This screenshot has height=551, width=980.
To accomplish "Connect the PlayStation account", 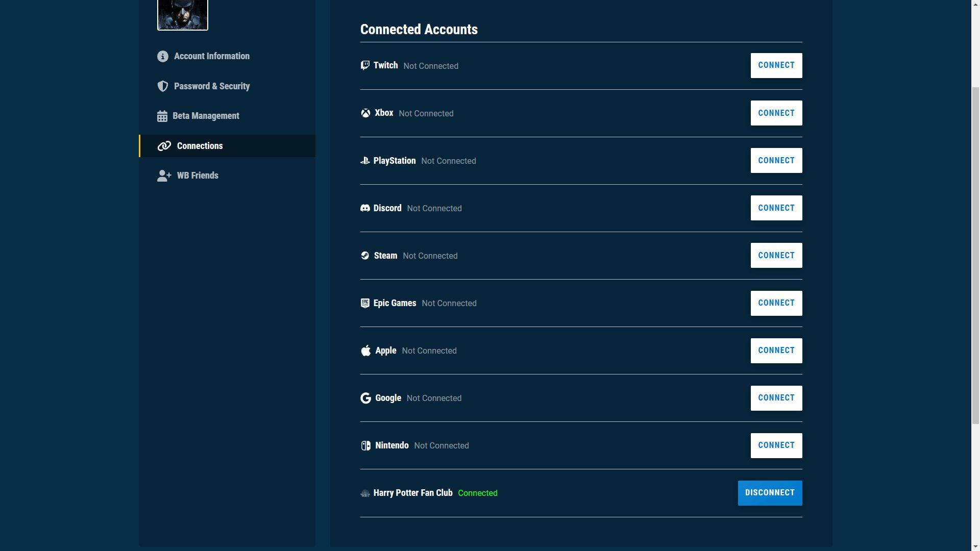I will point(776,160).
